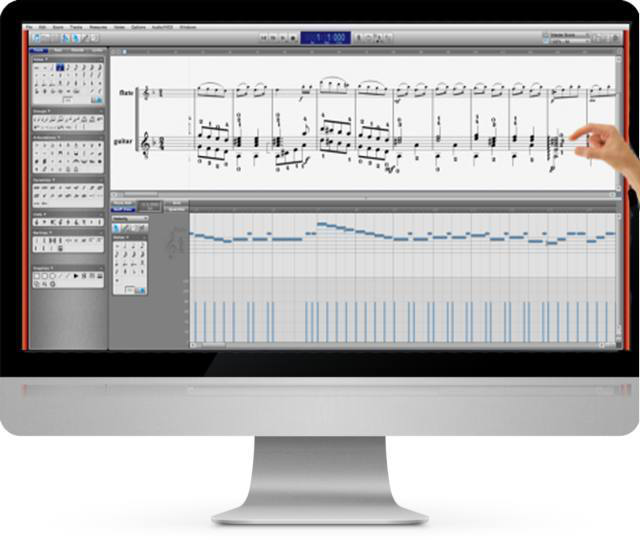Select the highlighted note in Notes palette
The width and height of the screenshot is (640, 540).
(x=61, y=68)
